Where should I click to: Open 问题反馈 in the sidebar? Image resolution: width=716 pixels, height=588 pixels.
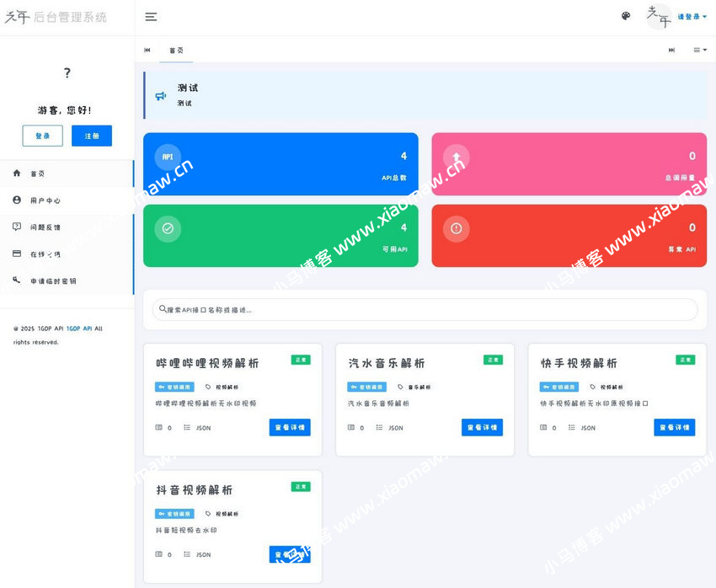coord(67,227)
